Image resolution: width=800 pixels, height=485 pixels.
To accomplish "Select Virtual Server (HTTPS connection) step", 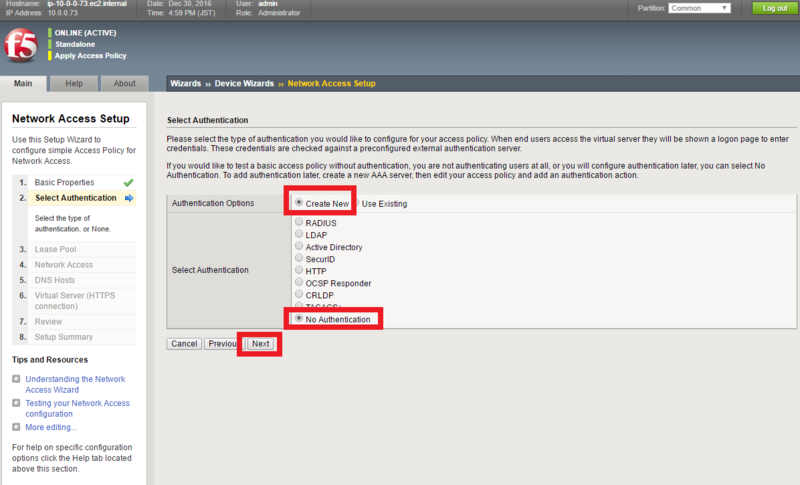I will pyautogui.click(x=74, y=301).
